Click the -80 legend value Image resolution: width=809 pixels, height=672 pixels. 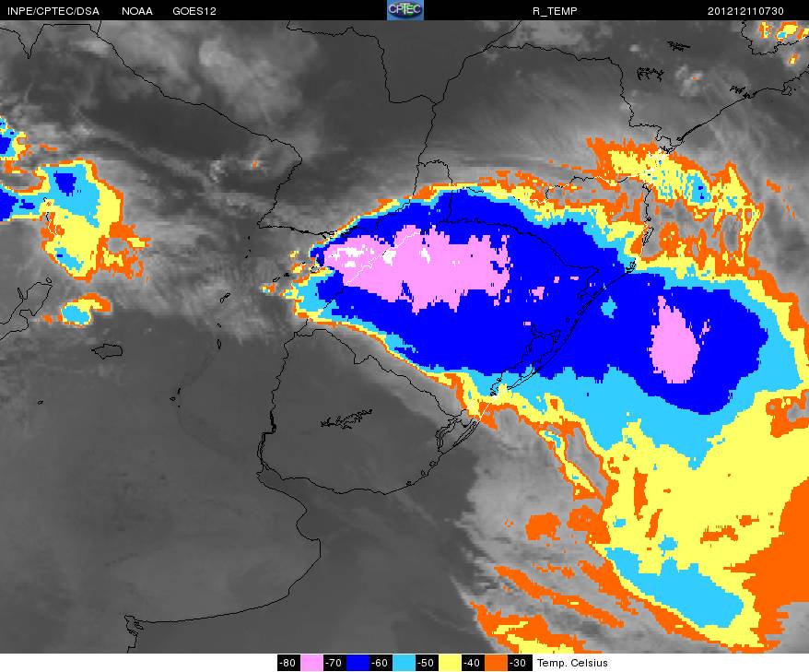pyautogui.click(x=288, y=663)
